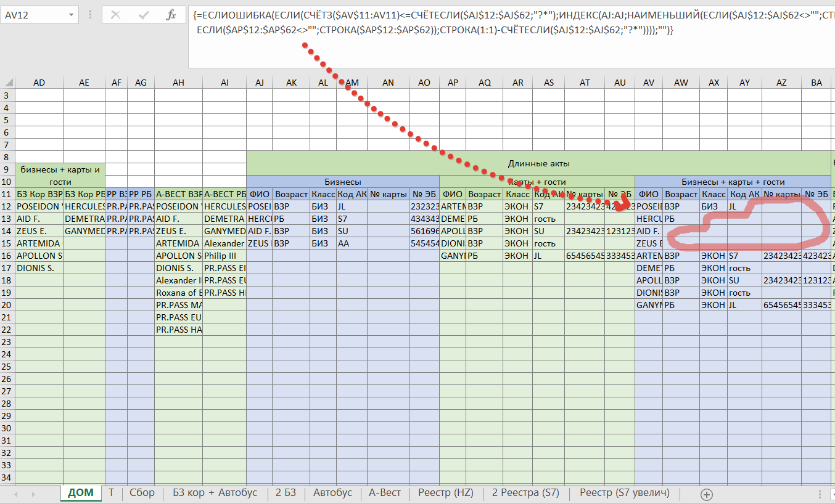This screenshot has width=835, height=504.
Task: Click the № карты header in column AN
Action: point(388,194)
